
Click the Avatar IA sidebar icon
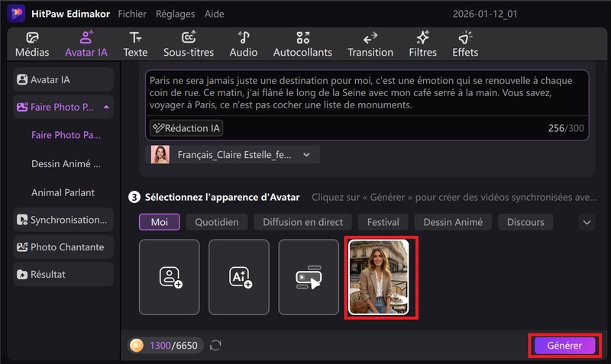[x=22, y=80]
